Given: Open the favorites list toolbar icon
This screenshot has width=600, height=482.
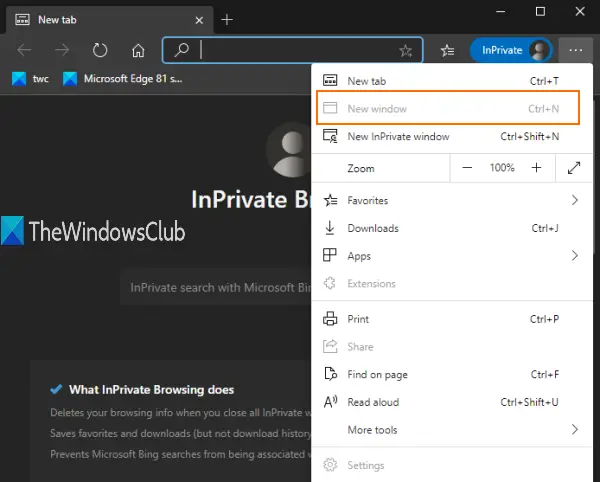Looking at the screenshot, I should click(x=447, y=50).
